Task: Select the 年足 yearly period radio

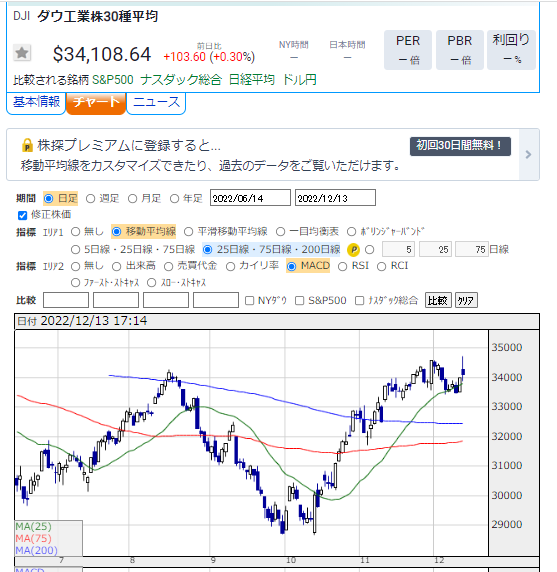Action: coord(174,199)
